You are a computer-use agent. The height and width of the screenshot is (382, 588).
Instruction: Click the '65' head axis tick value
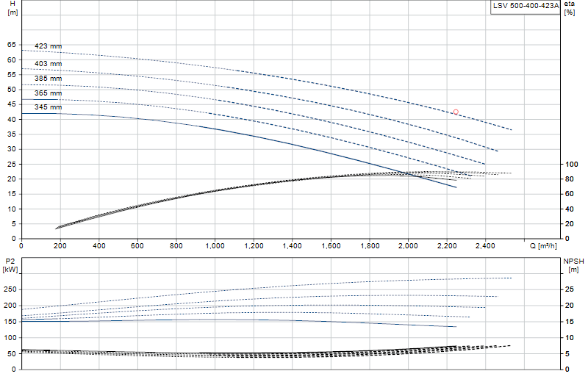pyautogui.click(x=12, y=45)
